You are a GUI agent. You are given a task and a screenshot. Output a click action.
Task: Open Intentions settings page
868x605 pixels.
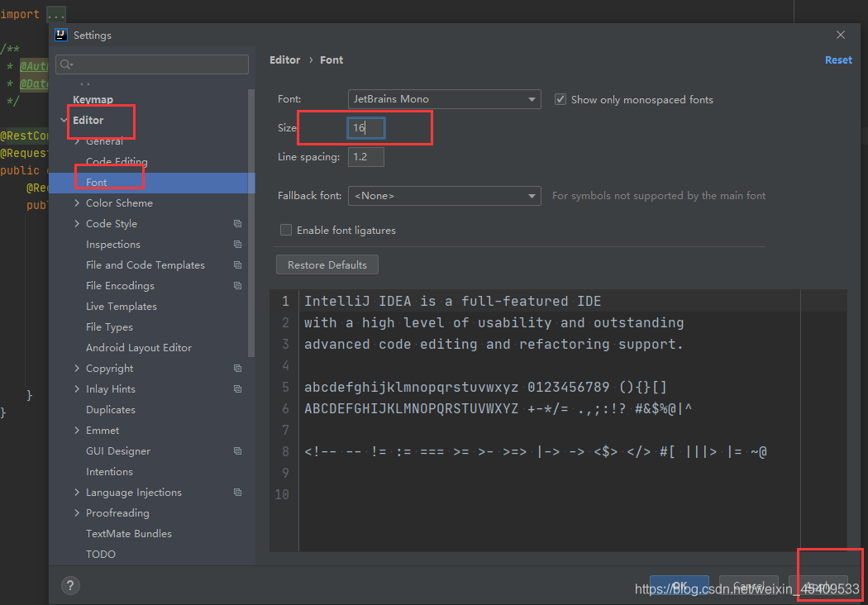coord(109,472)
